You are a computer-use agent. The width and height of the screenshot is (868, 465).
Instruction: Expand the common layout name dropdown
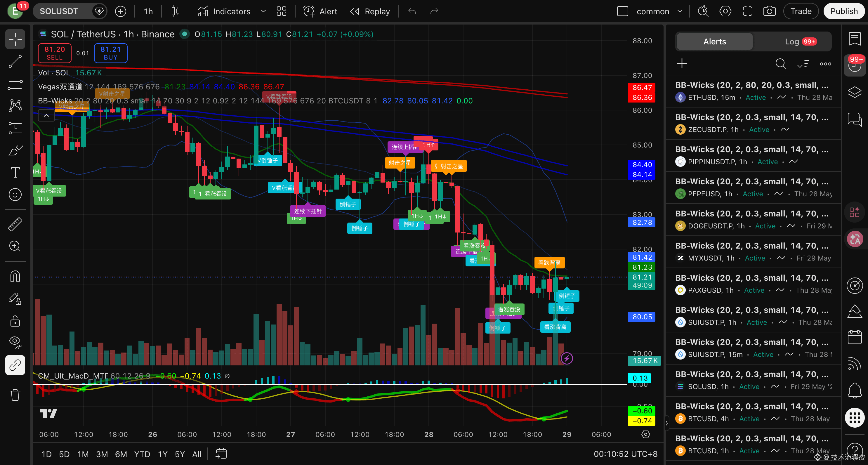pyautogui.click(x=680, y=11)
